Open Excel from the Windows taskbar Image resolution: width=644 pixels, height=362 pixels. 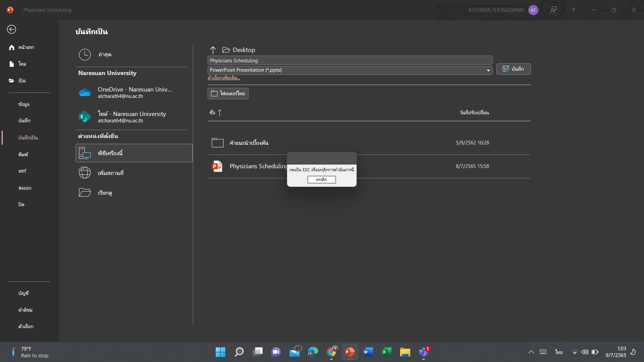[x=386, y=352]
